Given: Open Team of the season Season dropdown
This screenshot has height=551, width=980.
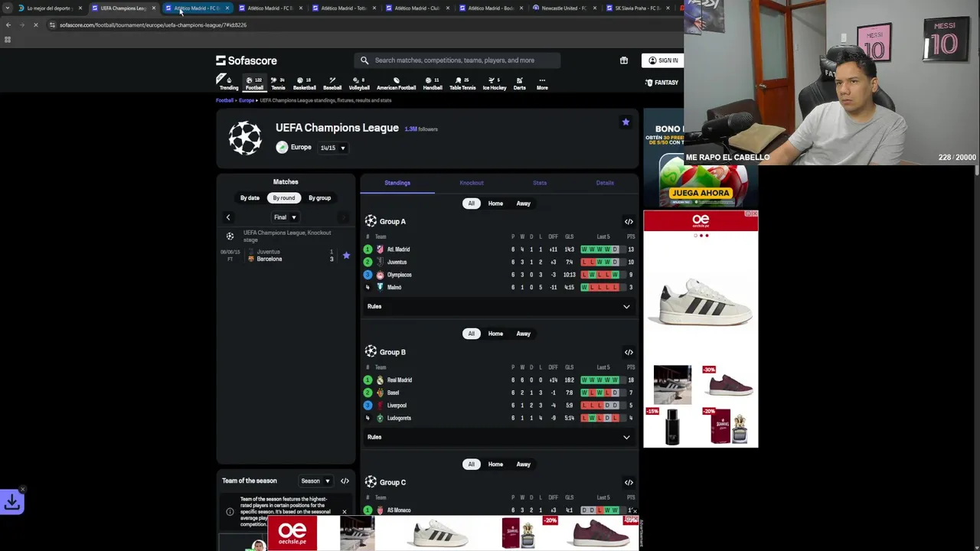Looking at the screenshot, I should pos(315,481).
